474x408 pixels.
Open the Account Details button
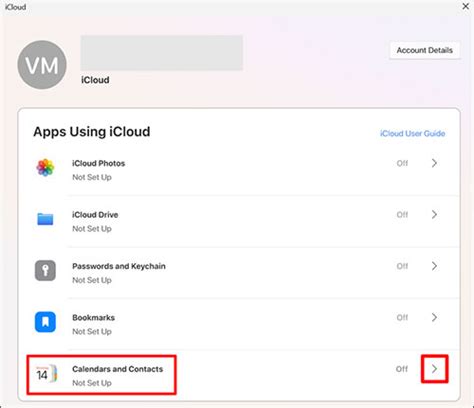point(424,50)
